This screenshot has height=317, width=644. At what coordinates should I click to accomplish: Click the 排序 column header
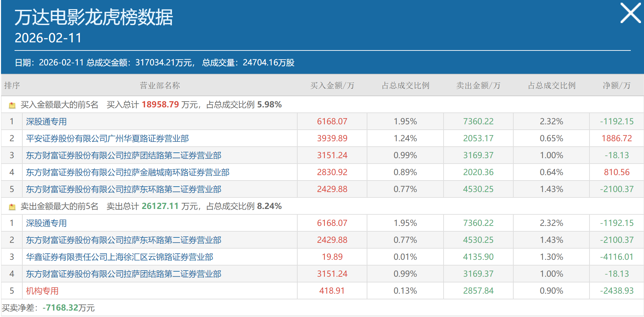(x=12, y=85)
